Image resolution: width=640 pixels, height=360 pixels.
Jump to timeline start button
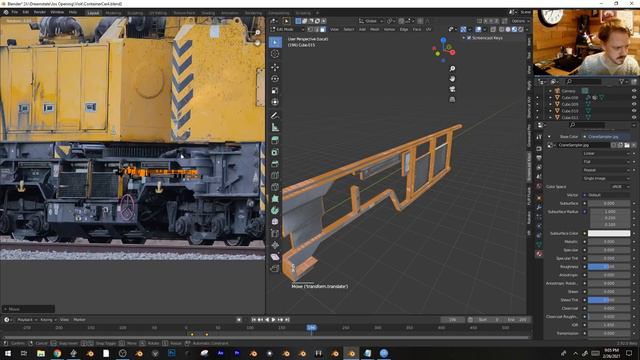point(253,320)
